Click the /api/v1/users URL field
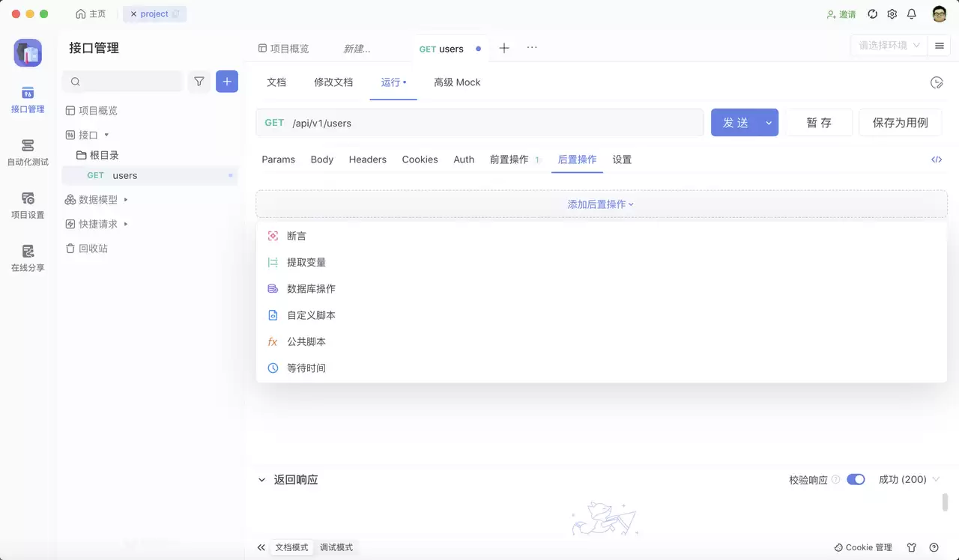This screenshot has width=959, height=560. click(x=494, y=123)
